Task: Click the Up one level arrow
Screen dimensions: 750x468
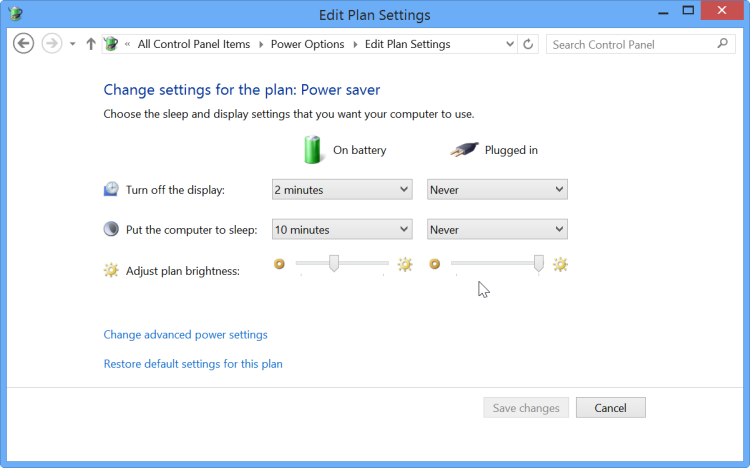Action: [91, 44]
